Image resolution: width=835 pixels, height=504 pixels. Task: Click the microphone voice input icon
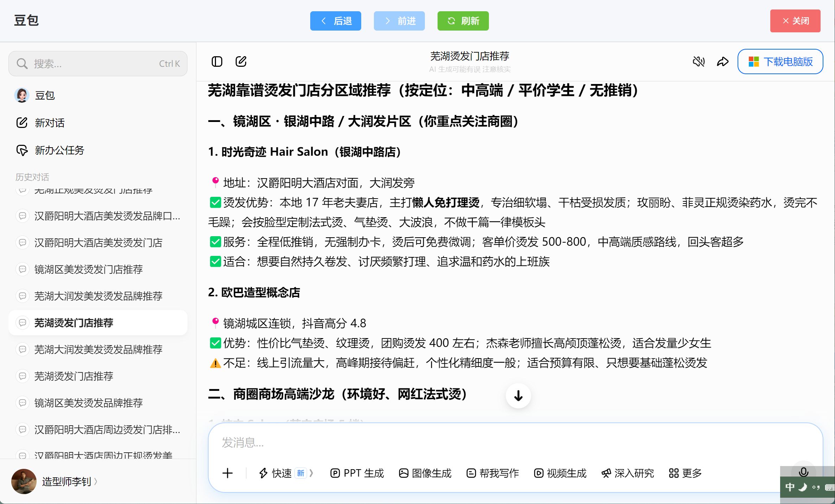[803, 472]
